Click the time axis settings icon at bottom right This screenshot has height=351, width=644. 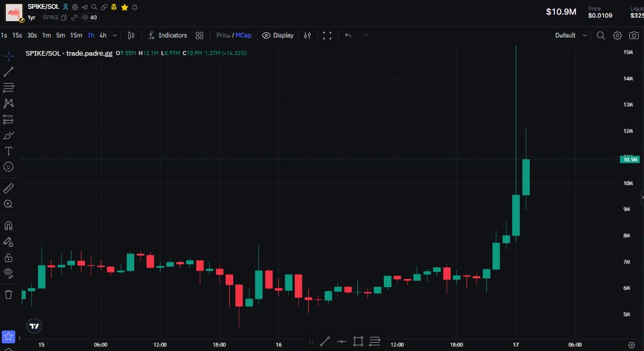(x=632, y=345)
